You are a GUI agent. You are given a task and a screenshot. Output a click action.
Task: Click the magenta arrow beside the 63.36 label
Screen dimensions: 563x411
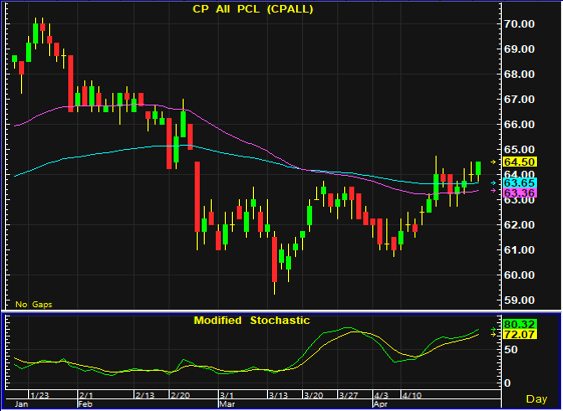(x=493, y=191)
